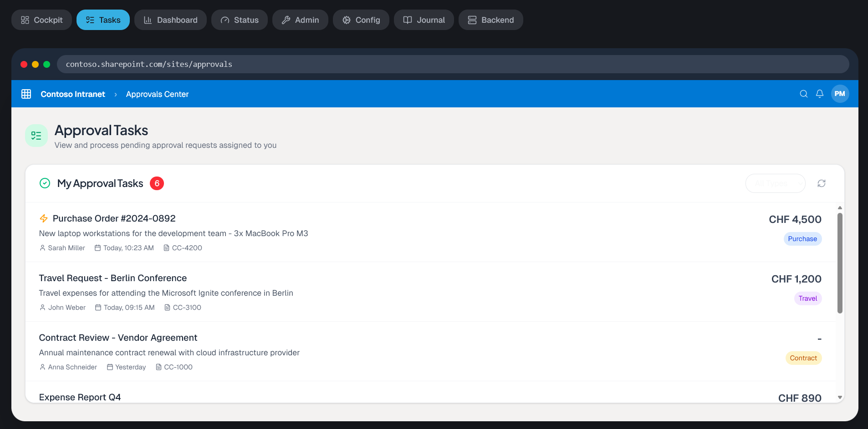Viewport: 868px width, 429px height.
Task: Select the checkmark icon beside My Approval Tasks
Action: (45, 183)
